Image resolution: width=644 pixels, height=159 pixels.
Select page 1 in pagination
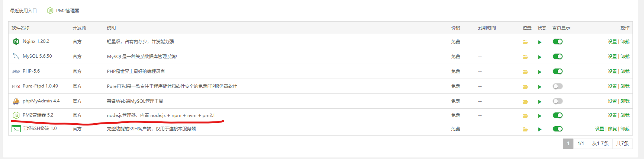click(568, 144)
